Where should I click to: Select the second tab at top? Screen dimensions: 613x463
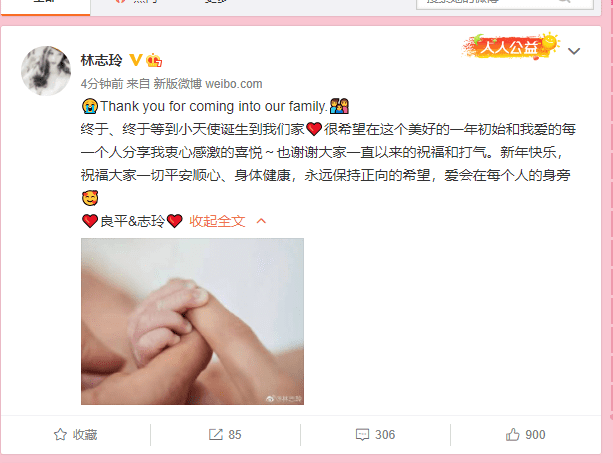point(140,3)
